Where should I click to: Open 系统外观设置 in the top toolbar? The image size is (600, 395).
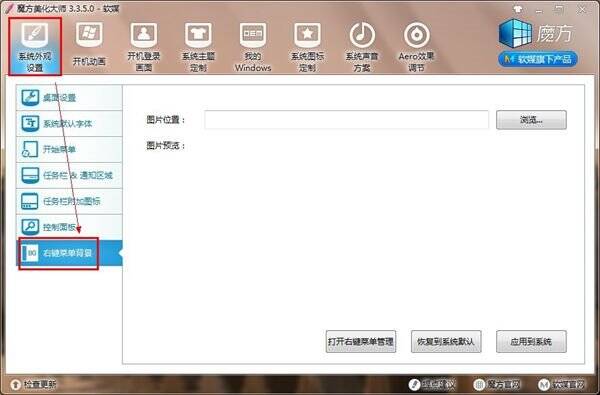(x=35, y=46)
